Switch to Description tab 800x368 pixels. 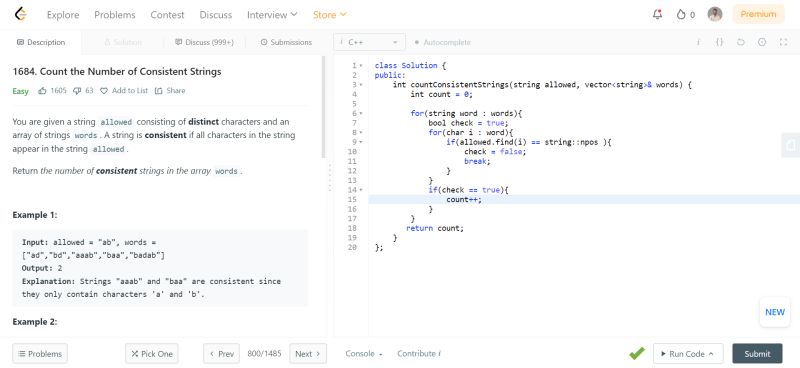pos(41,42)
